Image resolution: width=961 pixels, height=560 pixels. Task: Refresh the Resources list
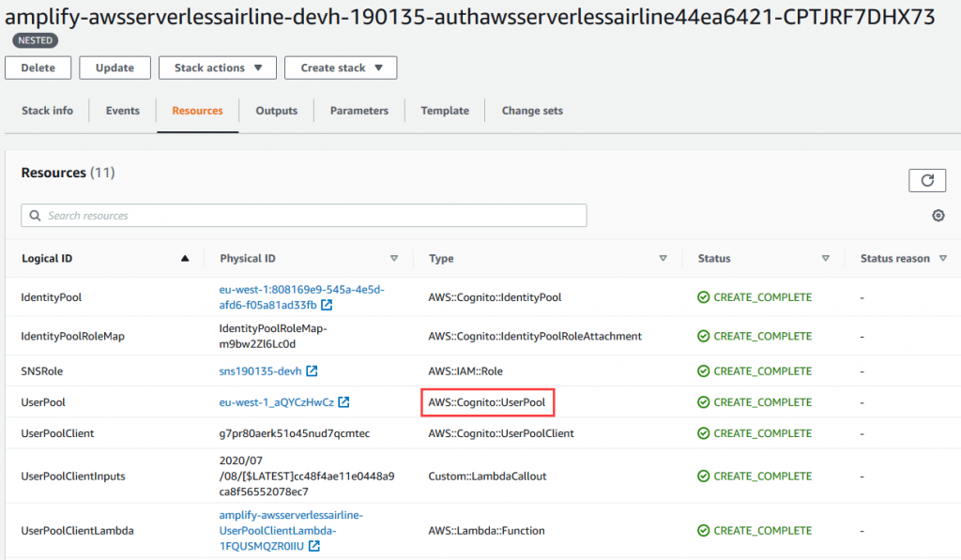927,180
